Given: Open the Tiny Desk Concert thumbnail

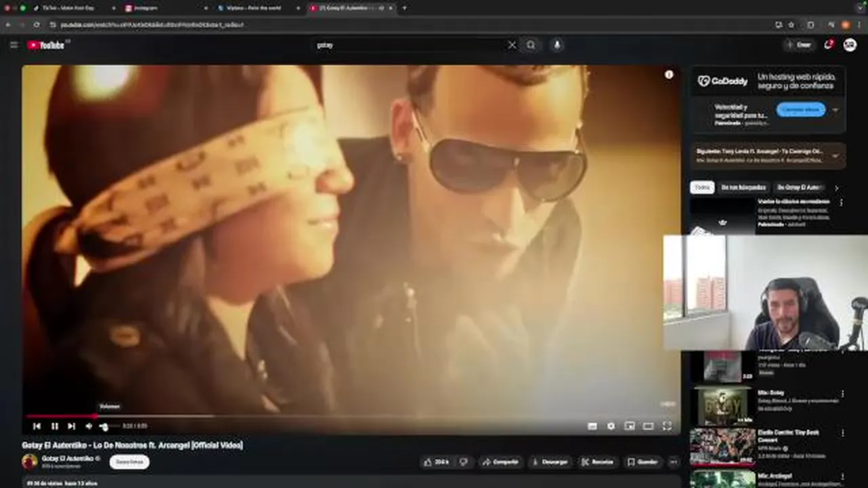Looking at the screenshot, I should pos(722,447).
